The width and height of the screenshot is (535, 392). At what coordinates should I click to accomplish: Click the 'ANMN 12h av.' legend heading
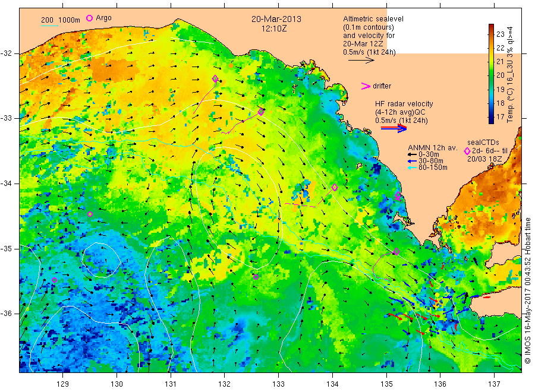click(433, 148)
